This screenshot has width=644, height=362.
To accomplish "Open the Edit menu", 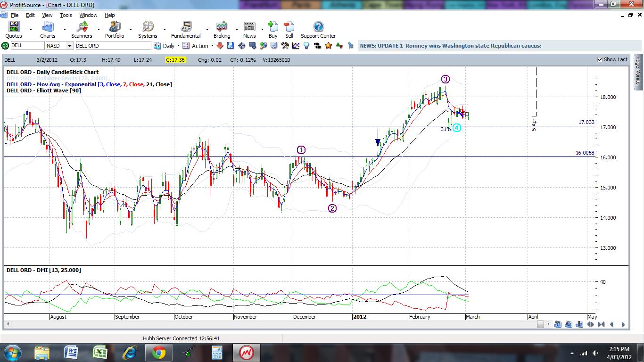I will point(30,15).
